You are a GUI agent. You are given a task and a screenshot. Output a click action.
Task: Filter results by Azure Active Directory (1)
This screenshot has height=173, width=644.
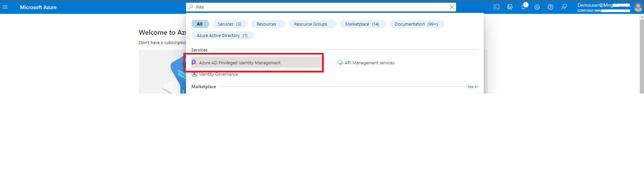222,35
